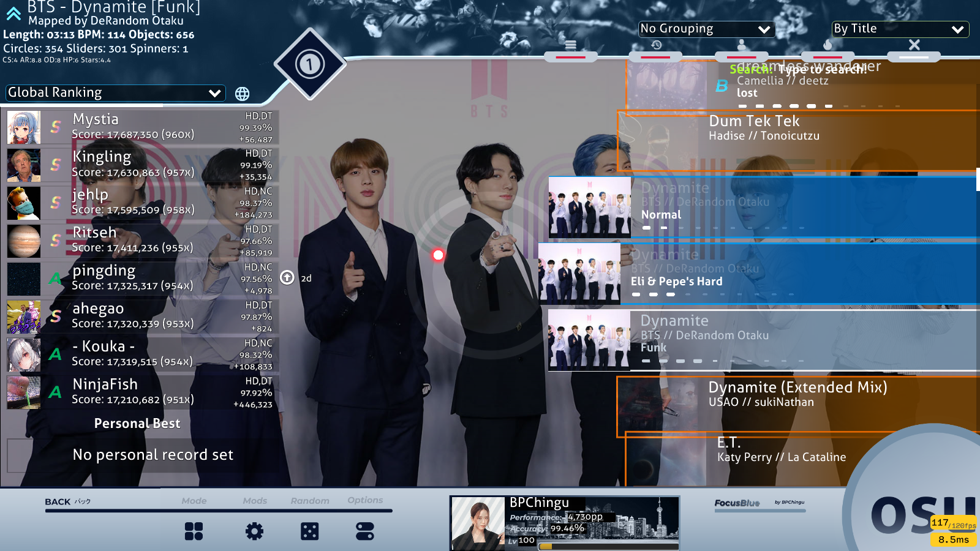Click ahegao's avatar picture
The height and width of the screenshot is (551, 980).
tap(24, 317)
